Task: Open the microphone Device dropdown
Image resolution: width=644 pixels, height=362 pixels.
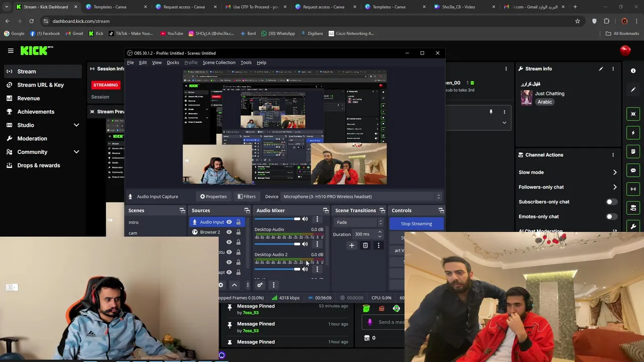Action: 362,197
